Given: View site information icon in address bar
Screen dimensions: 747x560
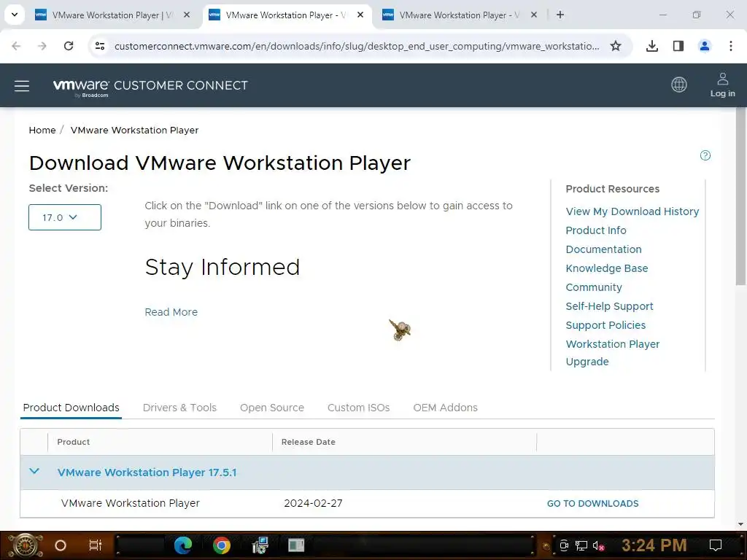Looking at the screenshot, I should click(x=99, y=46).
